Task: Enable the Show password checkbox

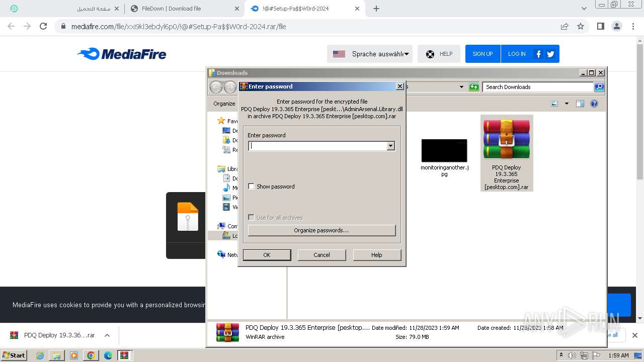Action: [251, 187]
